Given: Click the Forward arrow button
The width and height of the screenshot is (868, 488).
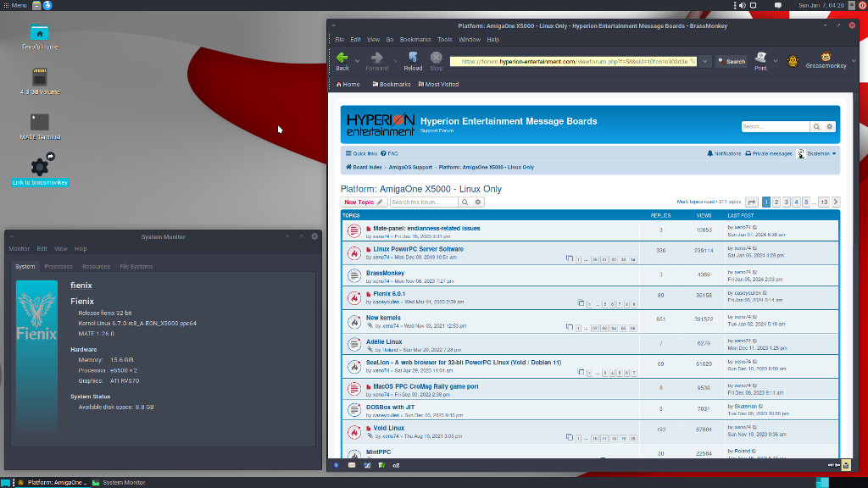Looking at the screenshot, I should click(x=376, y=61).
